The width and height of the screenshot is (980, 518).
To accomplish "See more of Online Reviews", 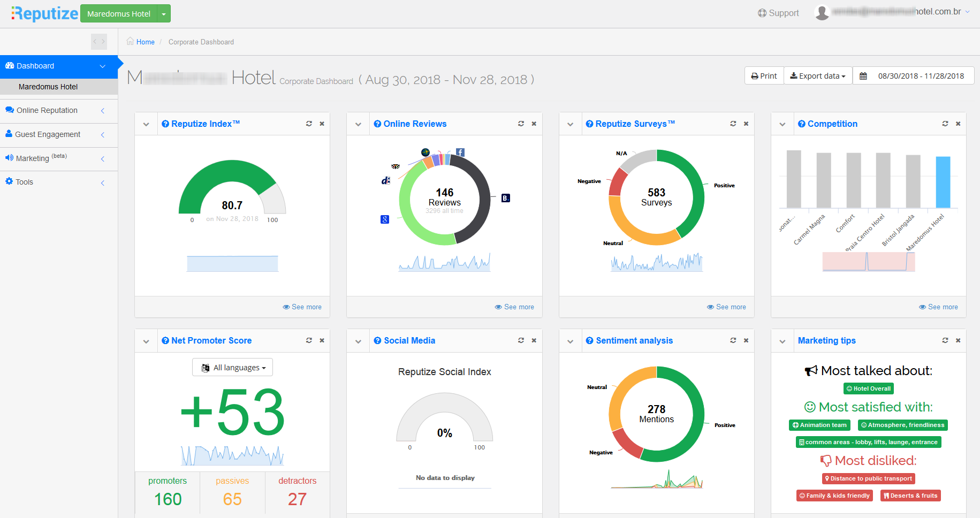I will pos(514,307).
